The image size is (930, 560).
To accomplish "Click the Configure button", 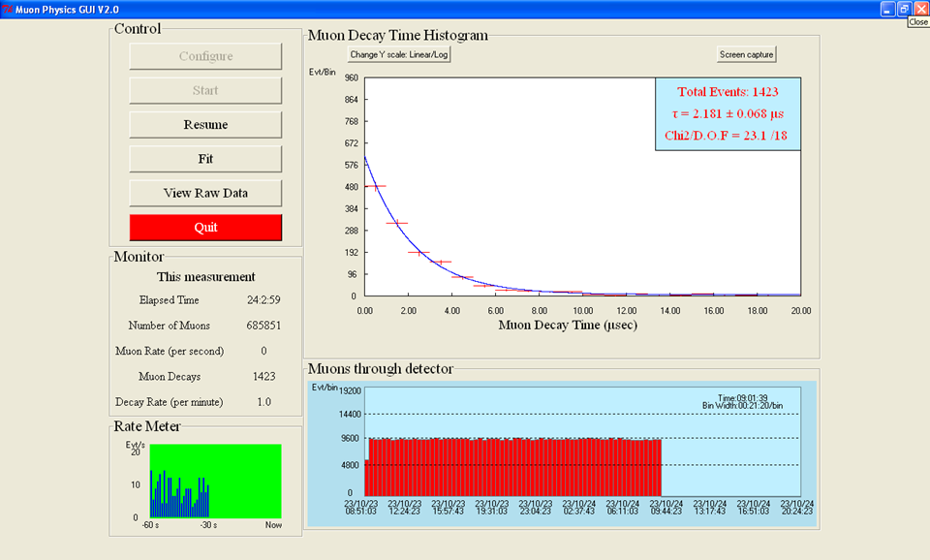I will point(205,56).
